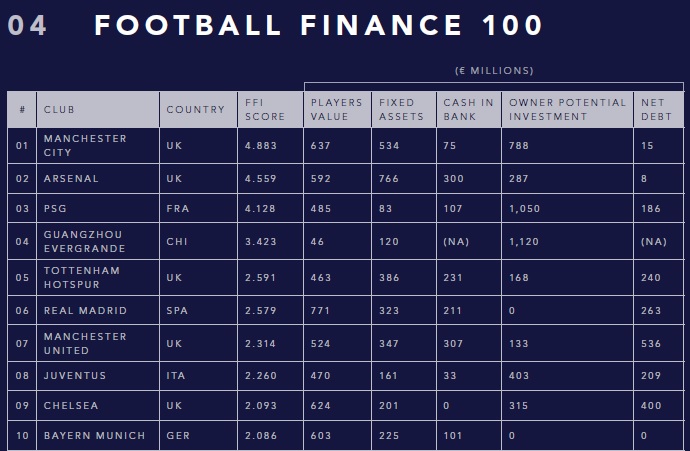Select Manchester United's net debt 536

[x=651, y=344]
